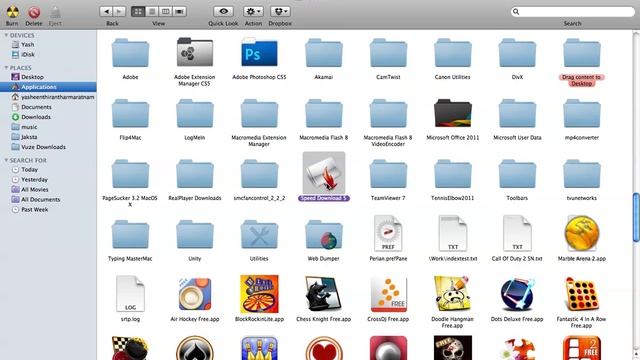Screen dimensions: 640x360
Task: Select the srtp.log file
Action: click(130, 293)
